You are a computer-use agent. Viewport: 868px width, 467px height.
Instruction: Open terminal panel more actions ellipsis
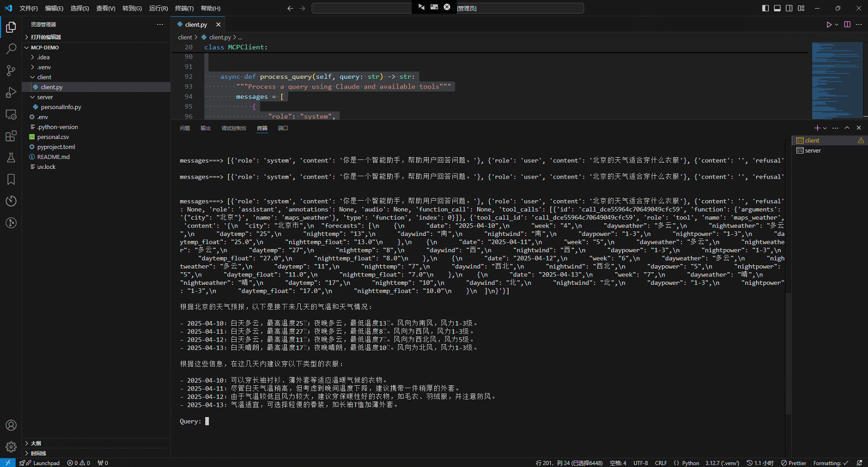point(835,128)
